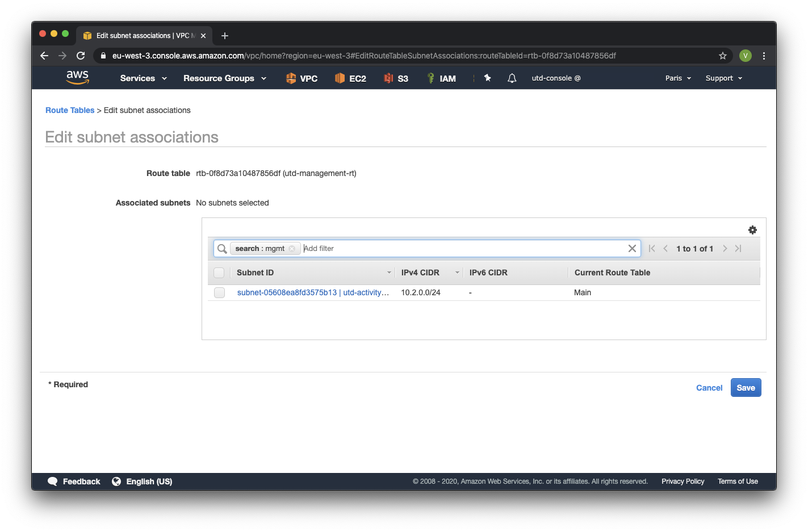Image resolution: width=808 pixels, height=532 pixels.
Task: Go back in browser history
Action: pos(44,56)
